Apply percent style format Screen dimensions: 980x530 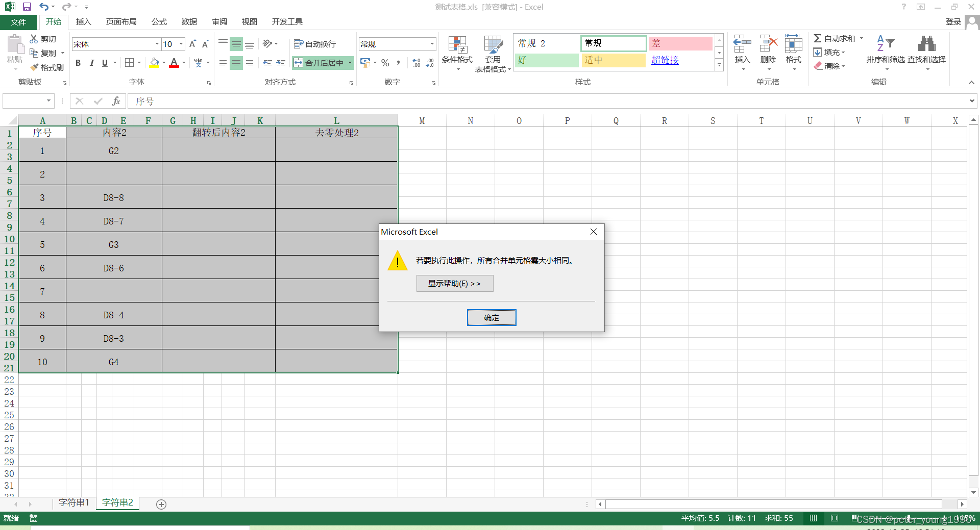[x=385, y=63]
